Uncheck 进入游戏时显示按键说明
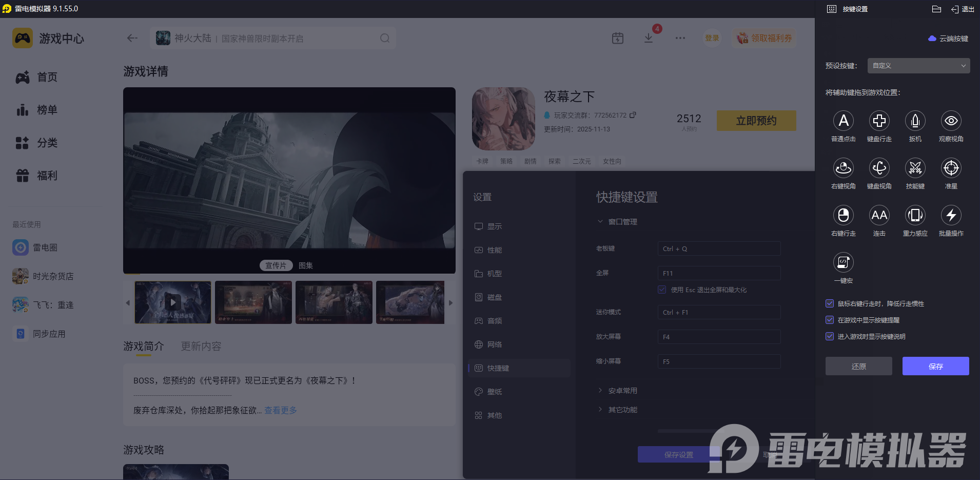Viewport: 980px width, 480px height. (830, 336)
